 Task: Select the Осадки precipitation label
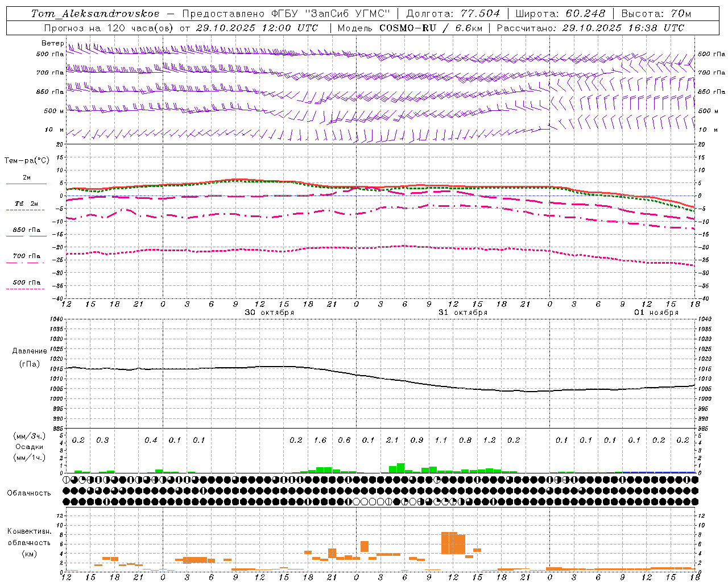click(30, 447)
